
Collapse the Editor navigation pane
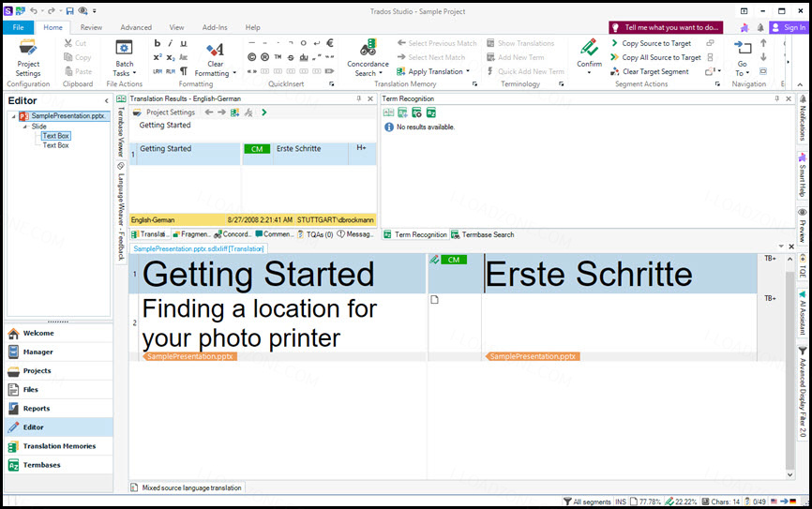point(106,101)
